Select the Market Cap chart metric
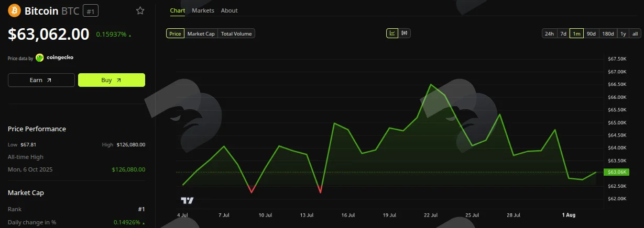The width and height of the screenshot is (644, 228). 201,33
